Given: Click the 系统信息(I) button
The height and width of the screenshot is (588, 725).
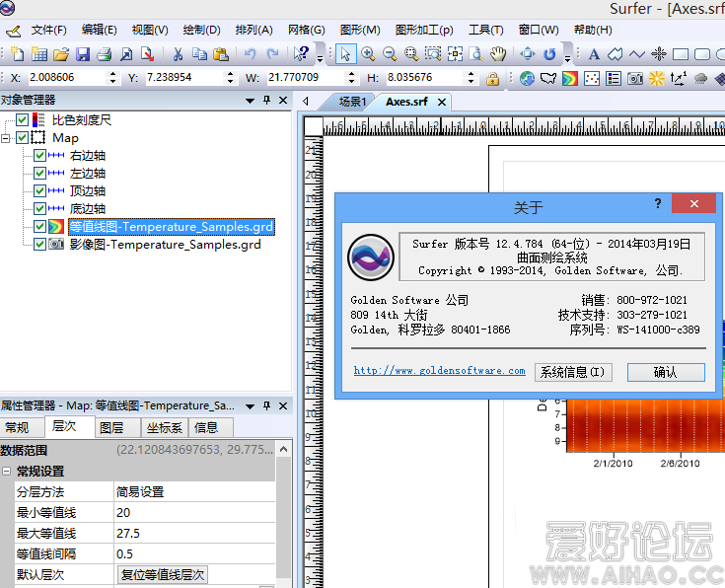Looking at the screenshot, I should pos(573,372).
